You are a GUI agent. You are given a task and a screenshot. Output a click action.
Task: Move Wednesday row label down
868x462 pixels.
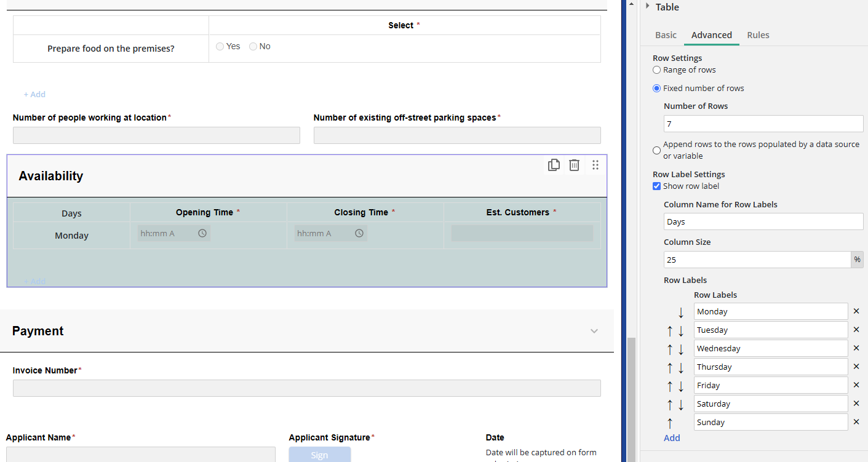(681, 349)
